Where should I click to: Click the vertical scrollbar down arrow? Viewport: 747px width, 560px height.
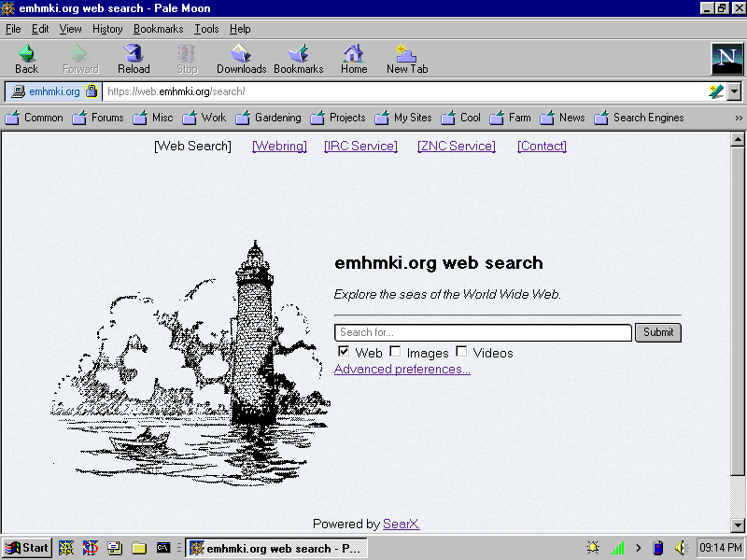tap(738, 525)
